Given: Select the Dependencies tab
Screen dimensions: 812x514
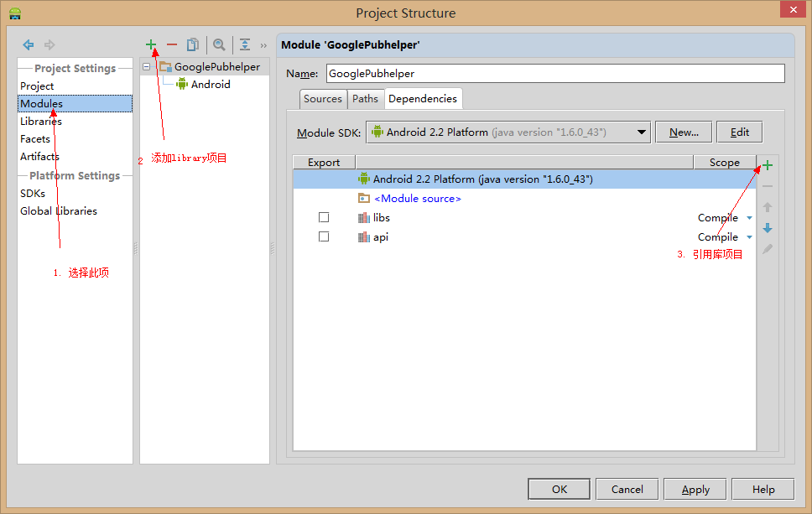Looking at the screenshot, I should coord(423,99).
